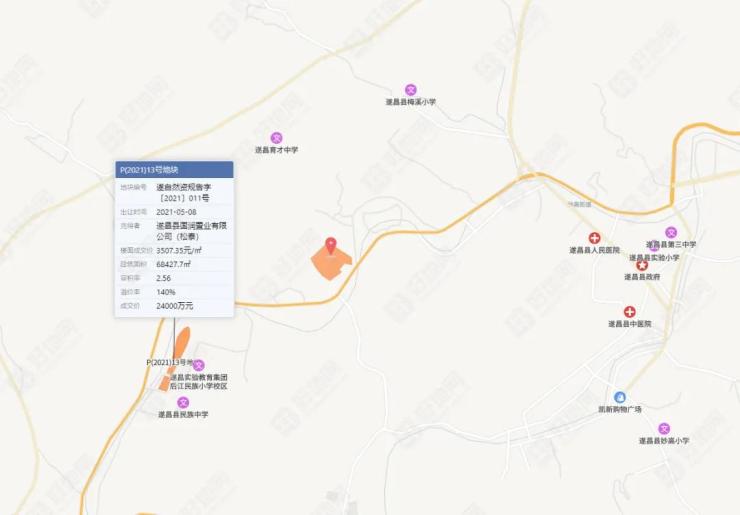740x515 pixels.
Task: Open the 遂昌县人民医院 hospital marker
Action: coord(594,238)
